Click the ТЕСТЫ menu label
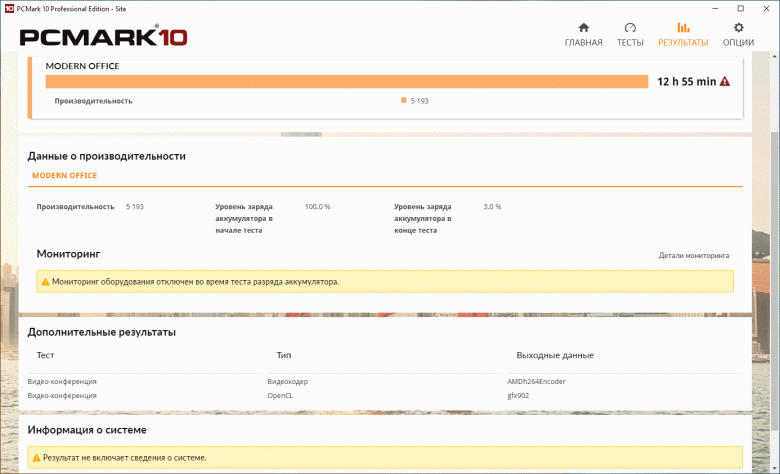The height and width of the screenshot is (474, 780). 630,43
